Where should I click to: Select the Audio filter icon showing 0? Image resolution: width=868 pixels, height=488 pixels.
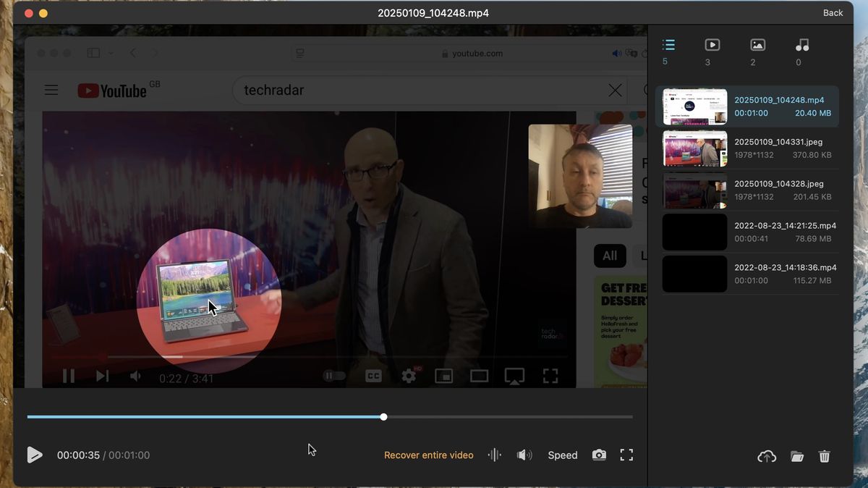tap(801, 45)
